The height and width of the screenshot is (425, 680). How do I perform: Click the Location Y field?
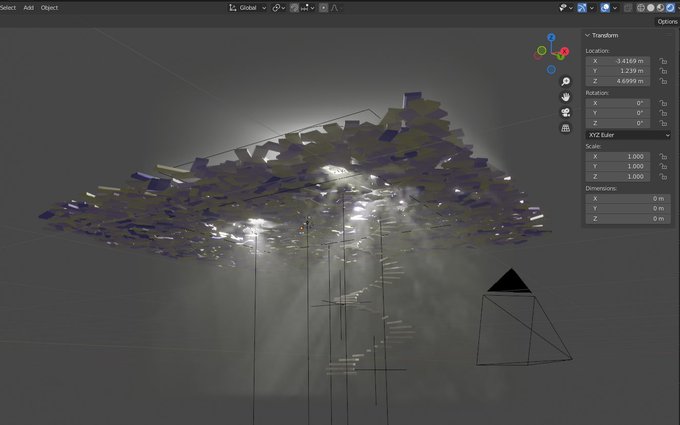click(x=618, y=71)
